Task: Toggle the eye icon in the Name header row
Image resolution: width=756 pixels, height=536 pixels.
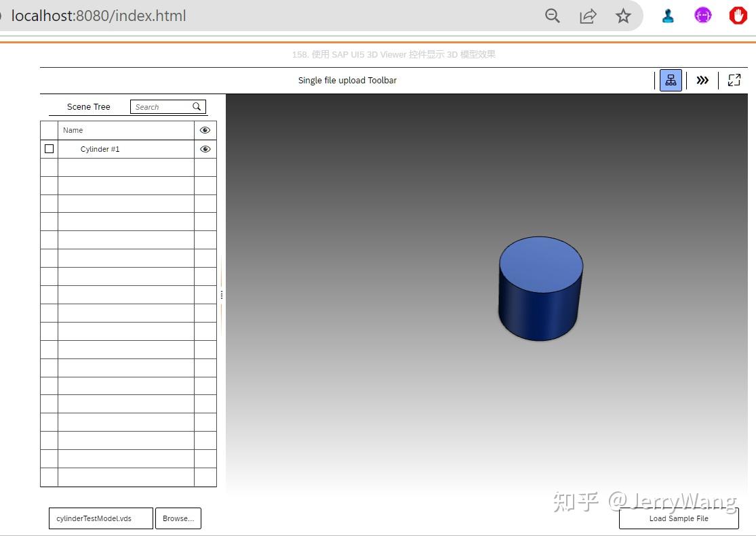Action: pyautogui.click(x=205, y=129)
